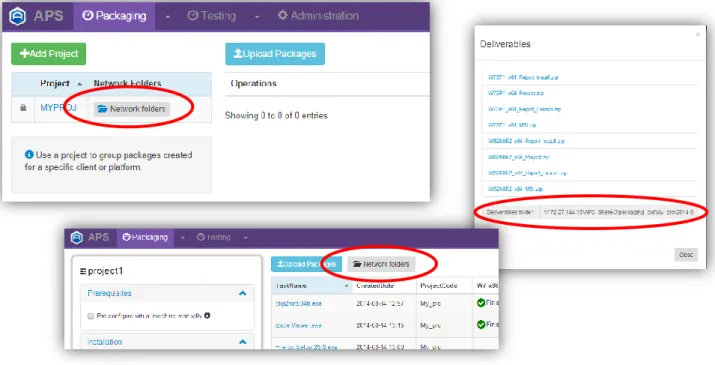
Task: Open the MYPROJ project link
Action: click(58, 108)
